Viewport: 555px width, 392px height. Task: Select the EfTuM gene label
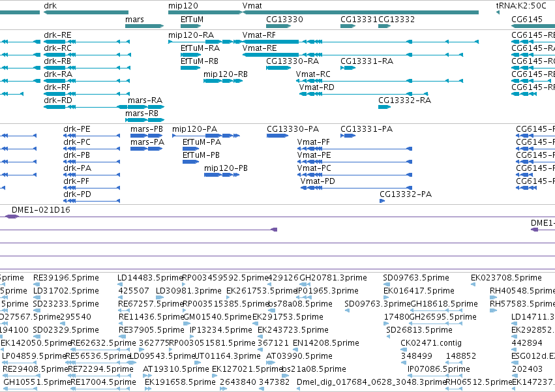pos(192,19)
